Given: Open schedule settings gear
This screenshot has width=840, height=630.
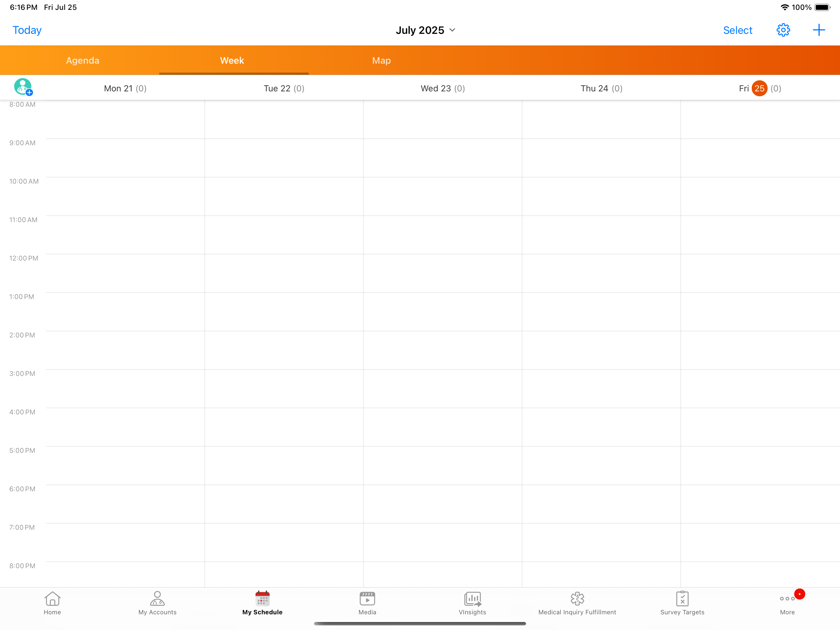Looking at the screenshot, I should tap(783, 30).
